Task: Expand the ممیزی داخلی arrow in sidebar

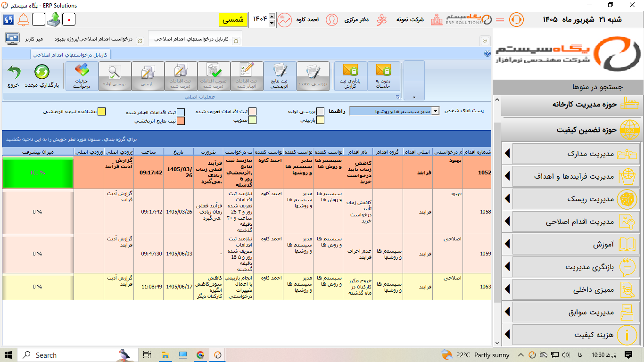Action: click(507, 290)
